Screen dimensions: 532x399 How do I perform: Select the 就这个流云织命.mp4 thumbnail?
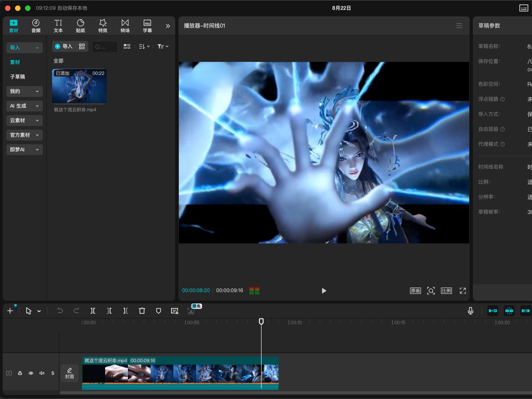point(79,86)
